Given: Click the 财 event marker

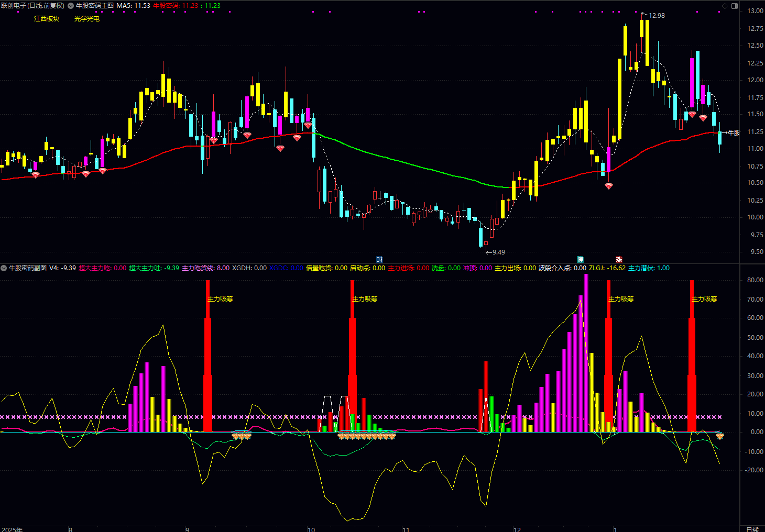Looking at the screenshot, I should point(379,260).
